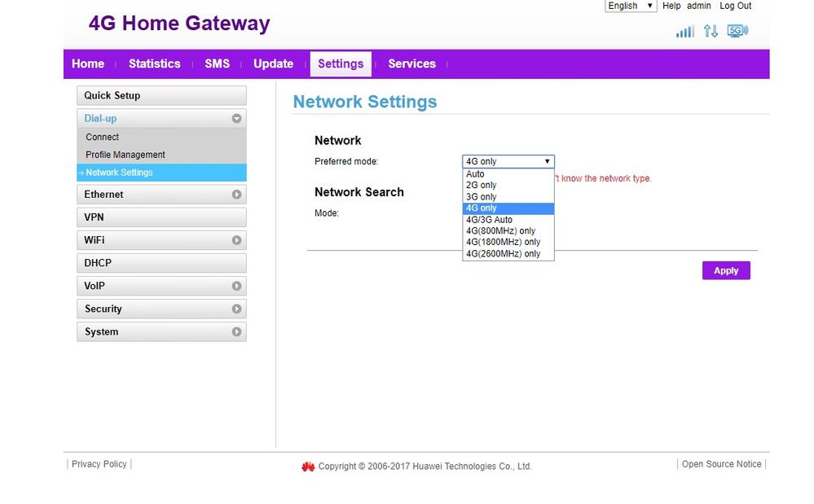Switch to the Services tab
814x504 pixels.
[x=411, y=64]
